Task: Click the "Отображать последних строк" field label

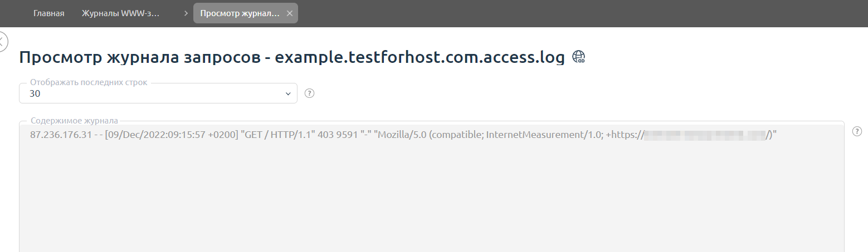Action: 89,82
